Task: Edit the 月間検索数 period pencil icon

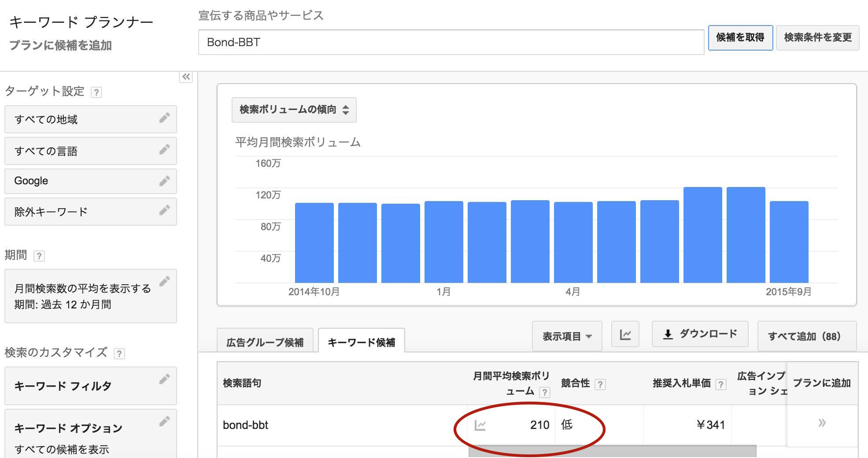Action: coord(164,281)
